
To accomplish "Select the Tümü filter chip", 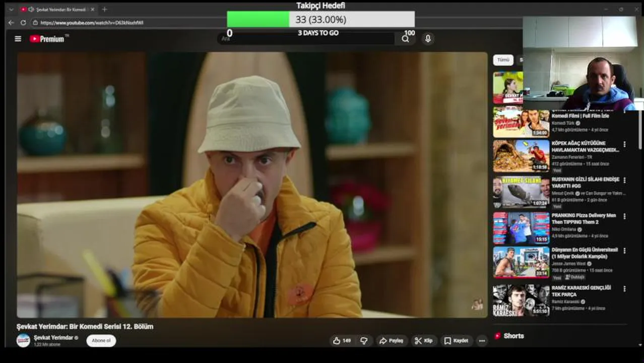I will pyautogui.click(x=503, y=59).
